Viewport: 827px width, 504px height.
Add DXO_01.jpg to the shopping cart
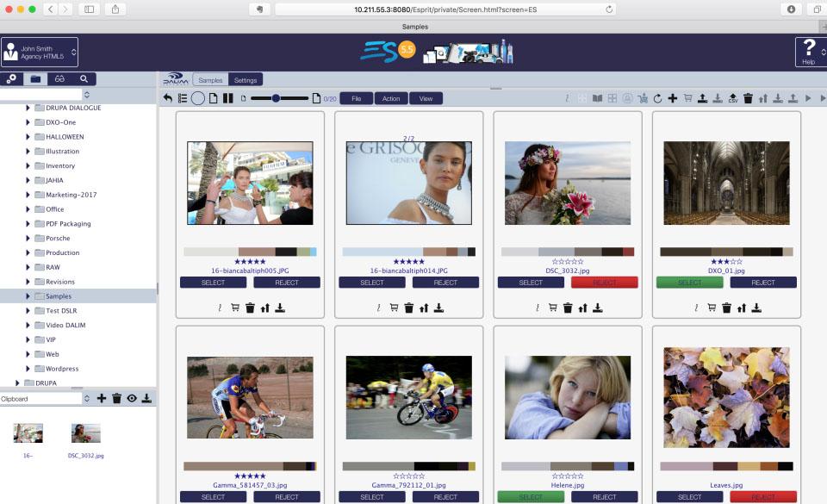coord(712,308)
